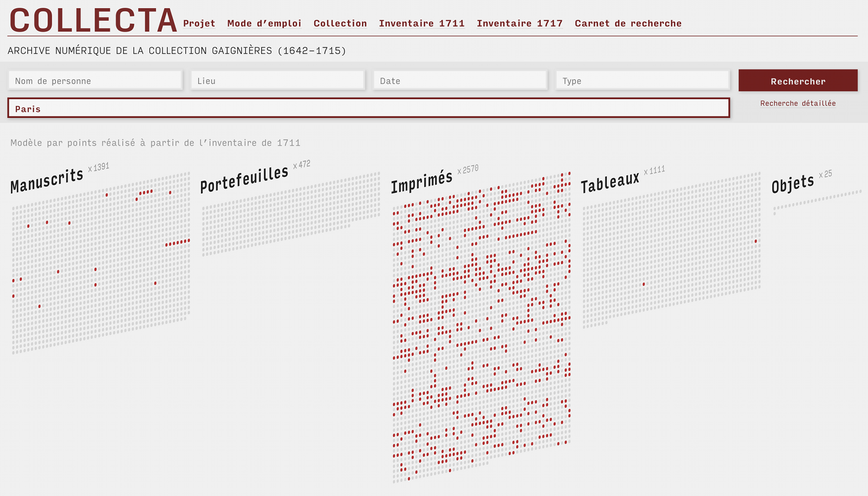Viewport: 868px width, 496px height.
Task: Open the Projet menu item
Action: click(x=199, y=23)
